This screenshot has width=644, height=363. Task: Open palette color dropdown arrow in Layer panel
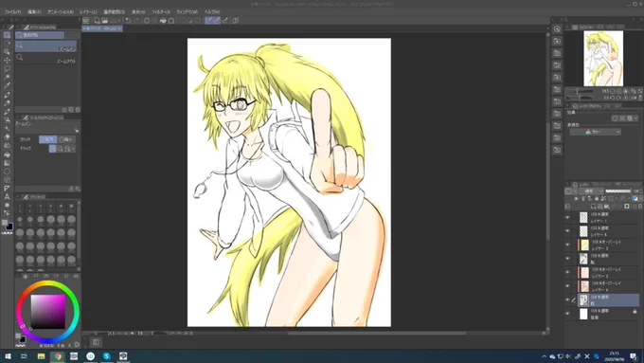click(x=575, y=191)
